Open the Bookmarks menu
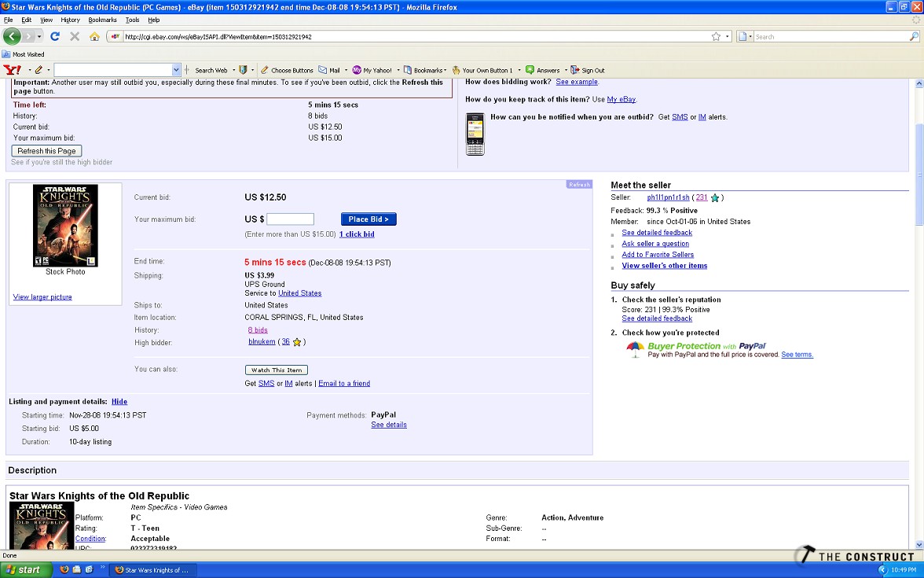Image resolution: width=924 pixels, height=578 pixels. click(x=102, y=20)
